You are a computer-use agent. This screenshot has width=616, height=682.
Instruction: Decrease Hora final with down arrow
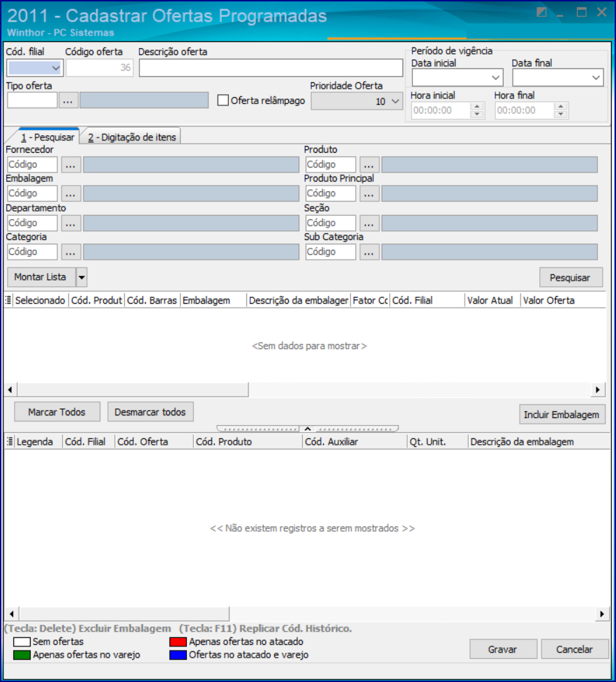coord(561,114)
